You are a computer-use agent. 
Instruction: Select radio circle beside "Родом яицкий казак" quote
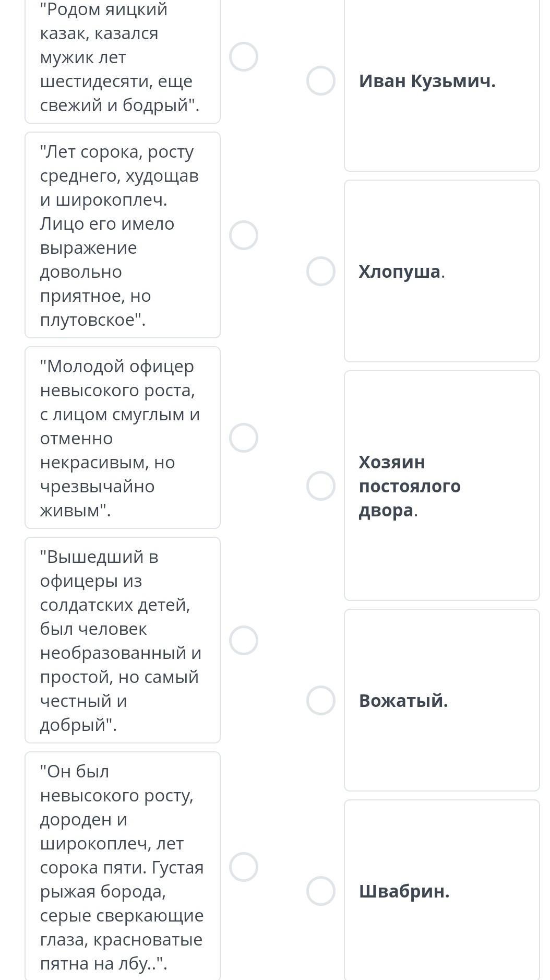pyautogui.click(x=244, y=56)
